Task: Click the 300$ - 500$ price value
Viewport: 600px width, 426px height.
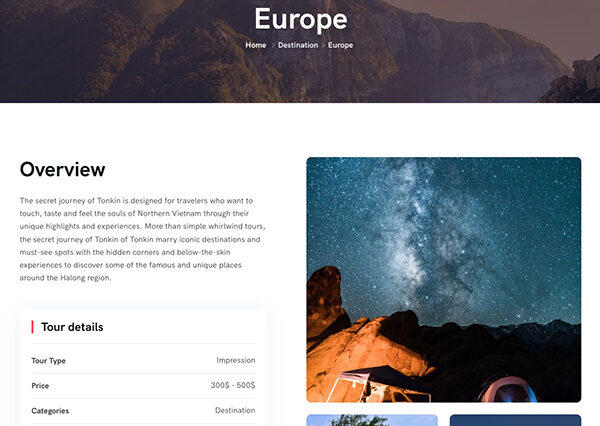Action: 233,385
